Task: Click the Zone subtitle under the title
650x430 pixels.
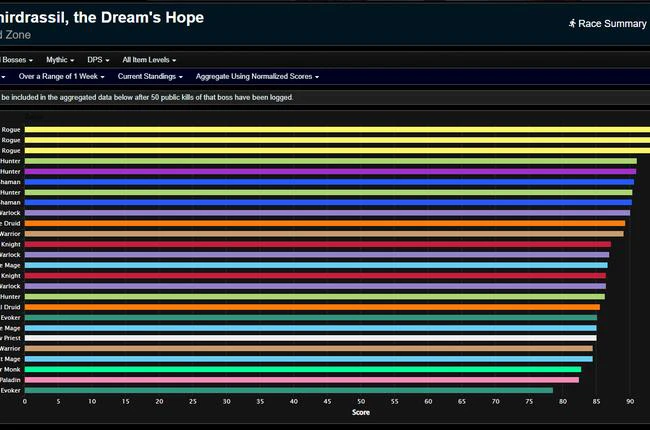Action: pyautogui.click(x=15, y=35)
